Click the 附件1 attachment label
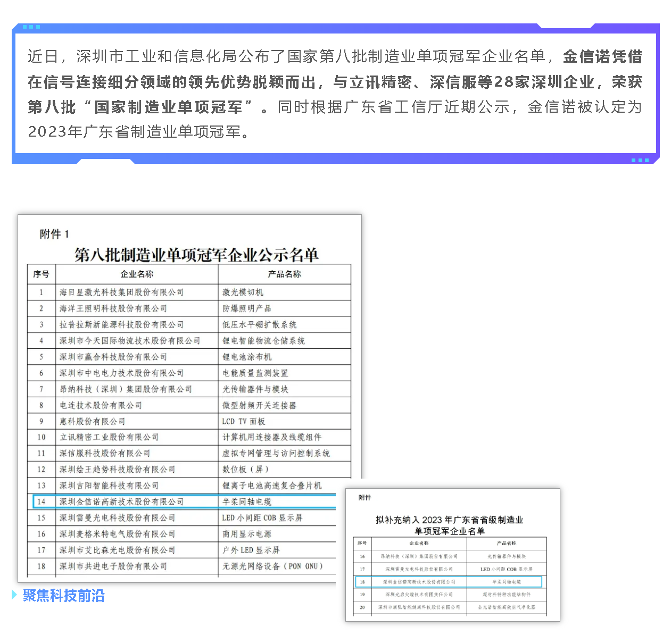The width and height of the screenshot is (671, 644). (x=54, y=233)
